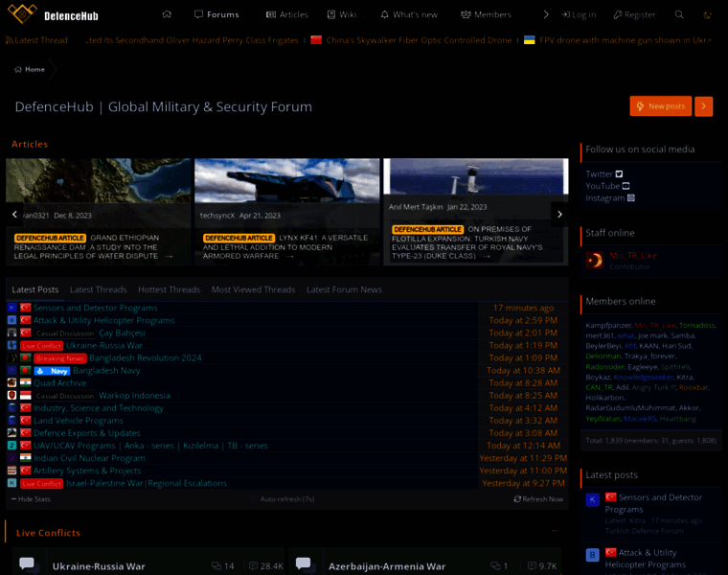Image resolution: width=728 pixels, height=575 pixels.
Task: Open the DefenceHub logo homepage
Action: [x=53, y=14]
